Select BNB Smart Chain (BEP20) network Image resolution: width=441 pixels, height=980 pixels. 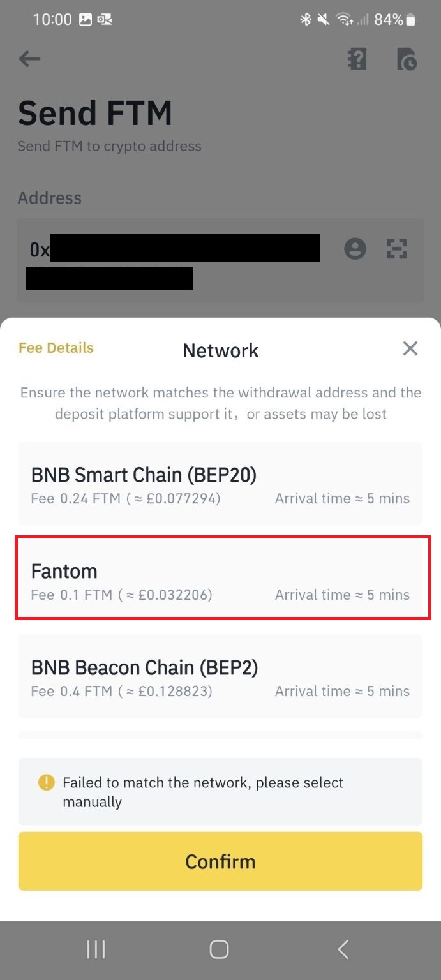click(x=220, y=484)
